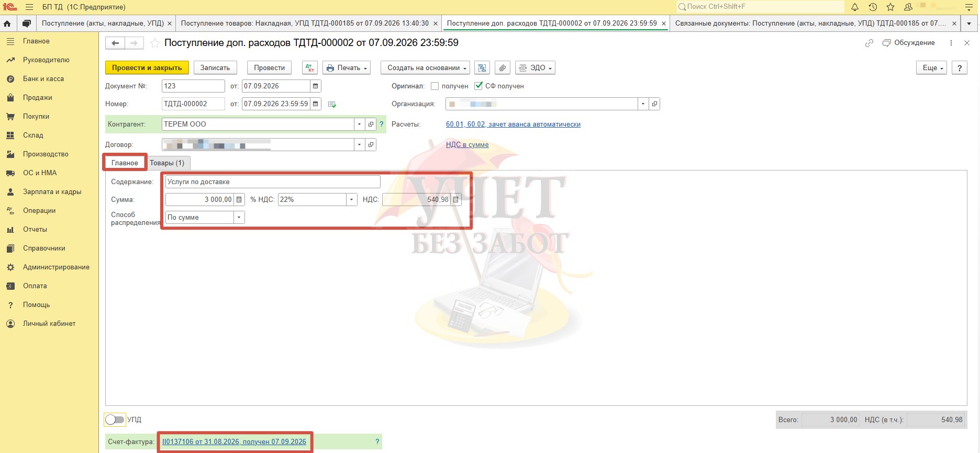
Task: Toggle the УПД switch
Action: click(115, 420)
